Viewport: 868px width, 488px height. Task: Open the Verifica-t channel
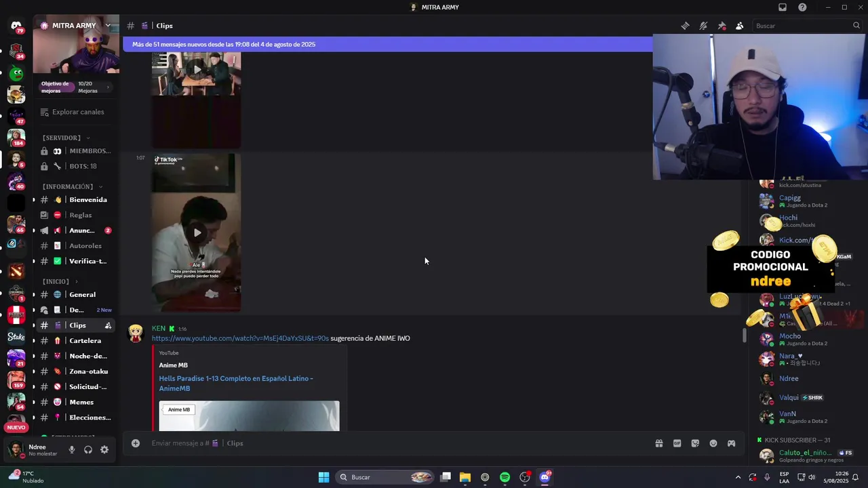[x=75, y=261]
